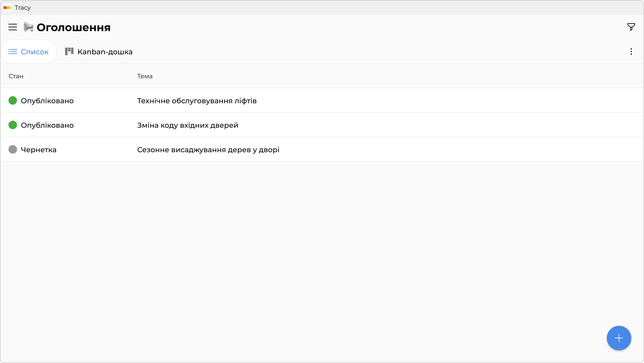Click the blue plus add button

[619, 338]
